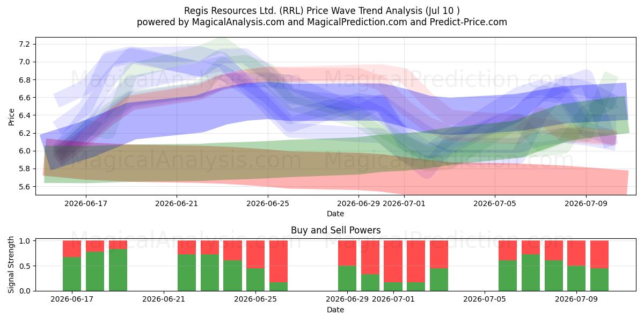Click the red sell segment above 2026-07-01
The height and width of the screenshot is (322, 644).
(393, 262)
